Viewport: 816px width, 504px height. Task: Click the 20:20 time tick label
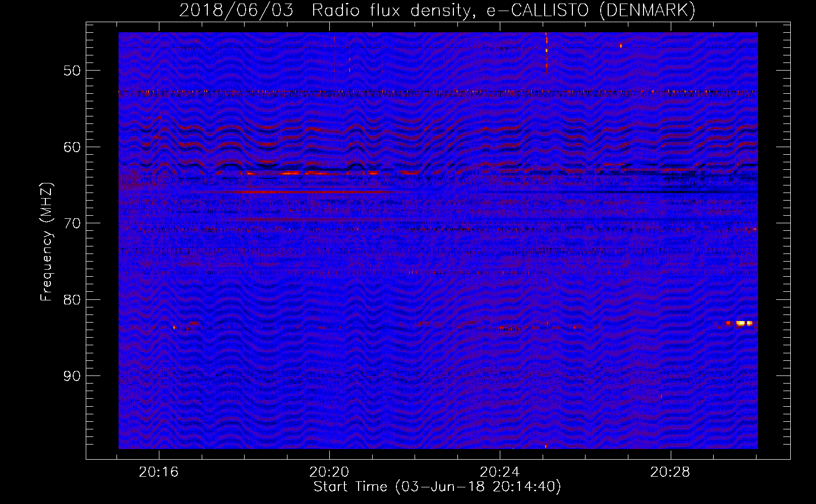[329, 472]
